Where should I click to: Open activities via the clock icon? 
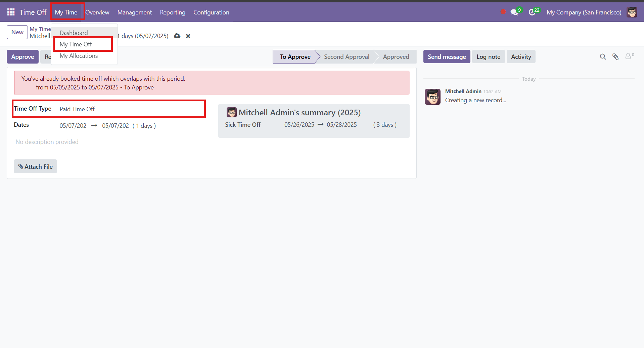532,12
